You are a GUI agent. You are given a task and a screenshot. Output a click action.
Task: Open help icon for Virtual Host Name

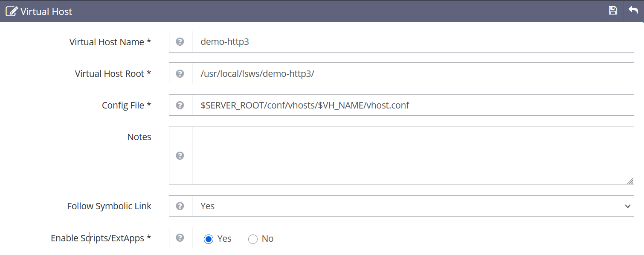point(180,42)
